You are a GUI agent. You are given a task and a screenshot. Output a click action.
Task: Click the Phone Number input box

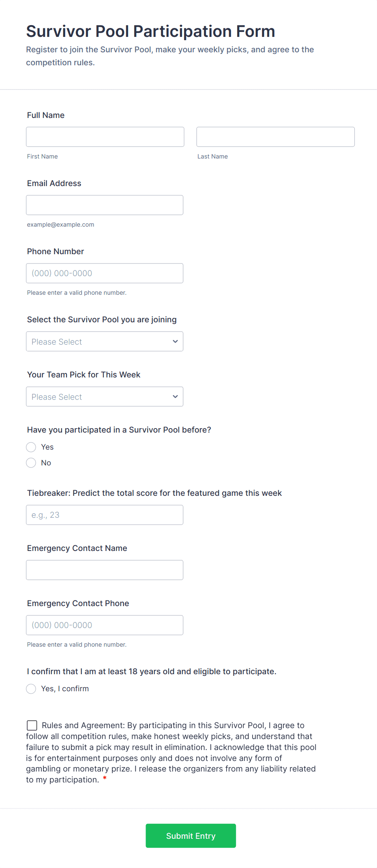[x=105, y=273]
